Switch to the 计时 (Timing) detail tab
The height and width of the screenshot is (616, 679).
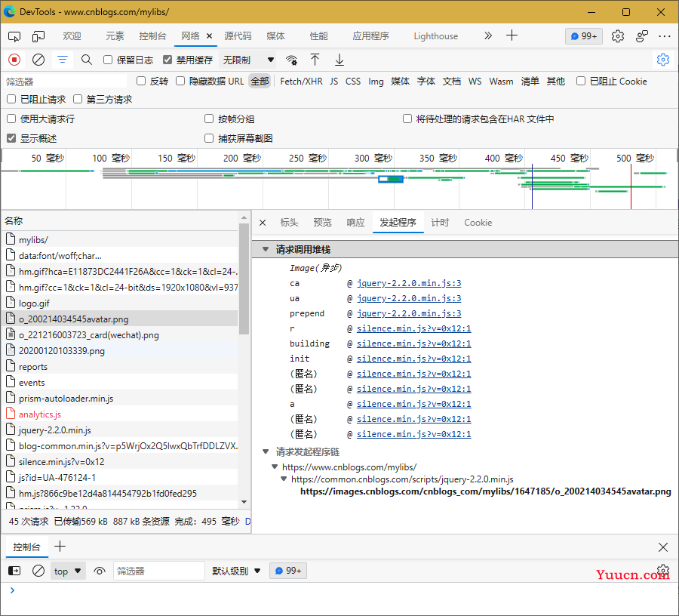(440, 223)
